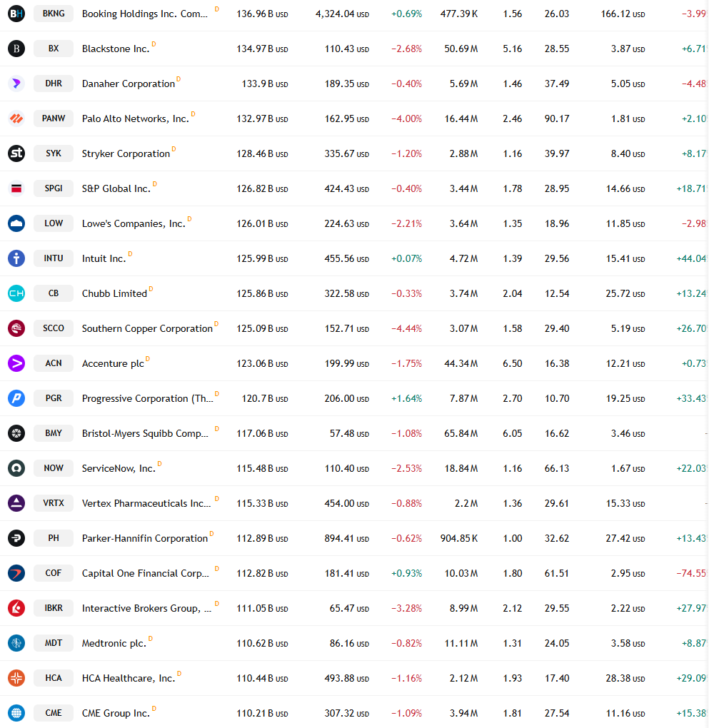Follow the Medtronic plc. name link

point(114,644)
